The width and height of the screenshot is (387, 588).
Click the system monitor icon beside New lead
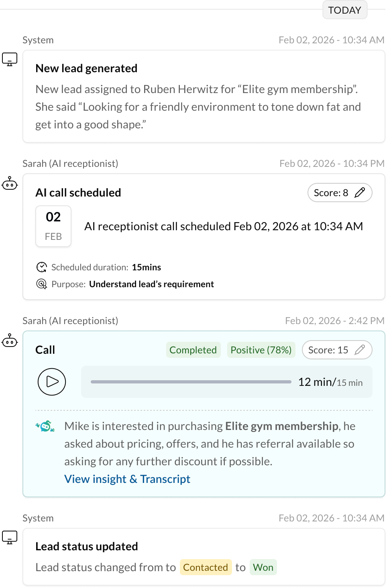tap(10, 59)
